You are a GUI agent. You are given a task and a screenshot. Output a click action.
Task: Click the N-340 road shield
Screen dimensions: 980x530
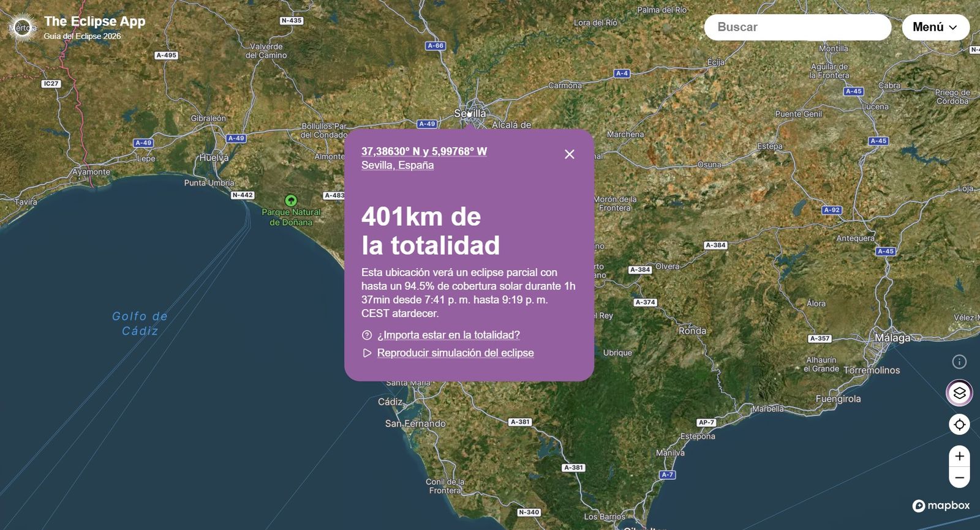[529, 512]
